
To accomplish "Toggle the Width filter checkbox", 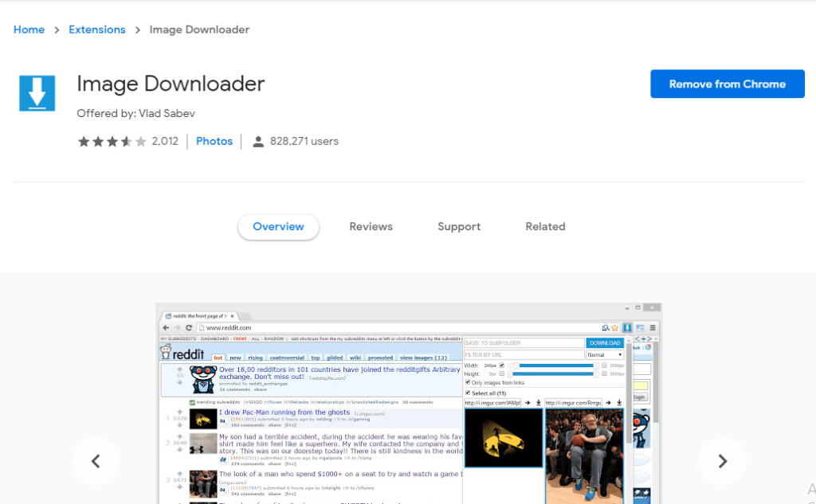I will pyautogui.click(x=502, y=365).
